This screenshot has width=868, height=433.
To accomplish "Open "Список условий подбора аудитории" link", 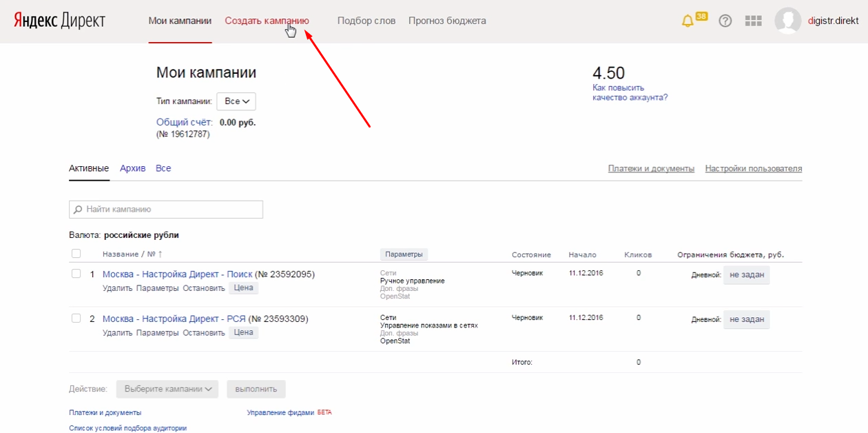I will (128, 428).
